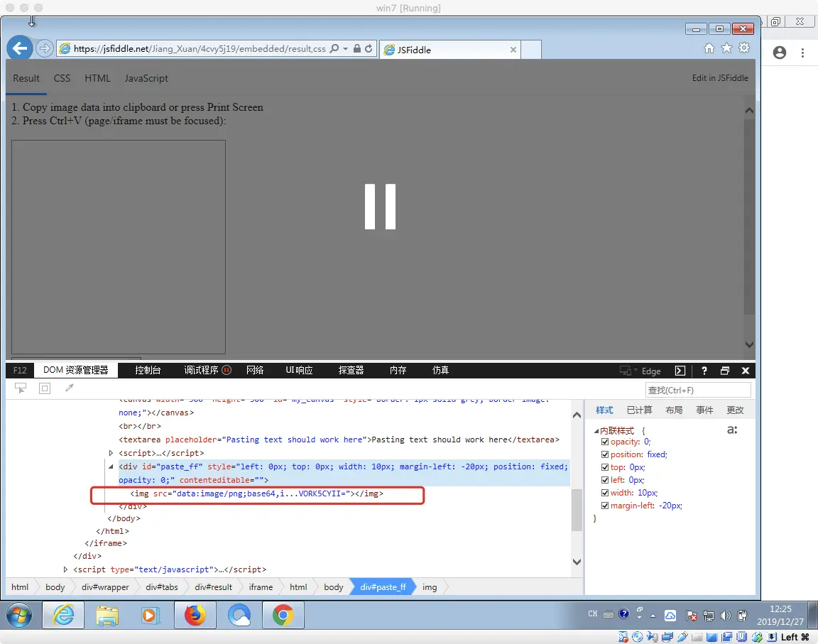Click find box 查找(Ctrl+F)

698,390
